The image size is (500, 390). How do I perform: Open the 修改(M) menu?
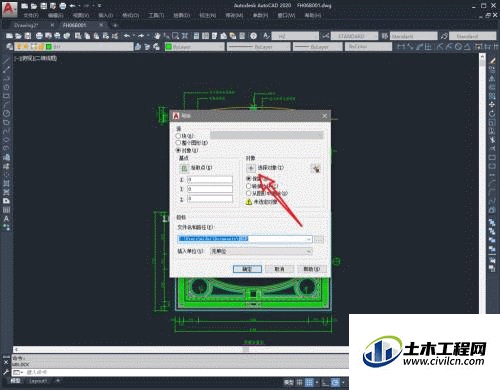(234, 15)
